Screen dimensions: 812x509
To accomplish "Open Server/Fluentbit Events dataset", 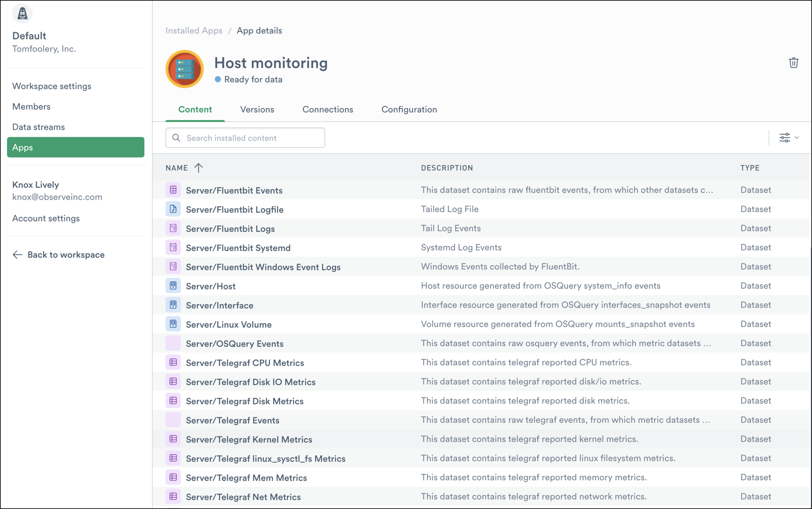I will (x=234, y=191).
